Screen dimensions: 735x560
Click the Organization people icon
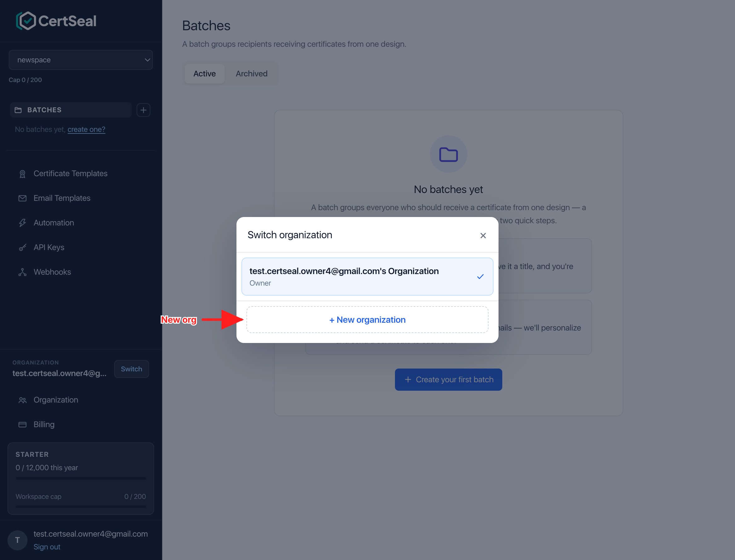pyautogui.click(x=22, y=400)
